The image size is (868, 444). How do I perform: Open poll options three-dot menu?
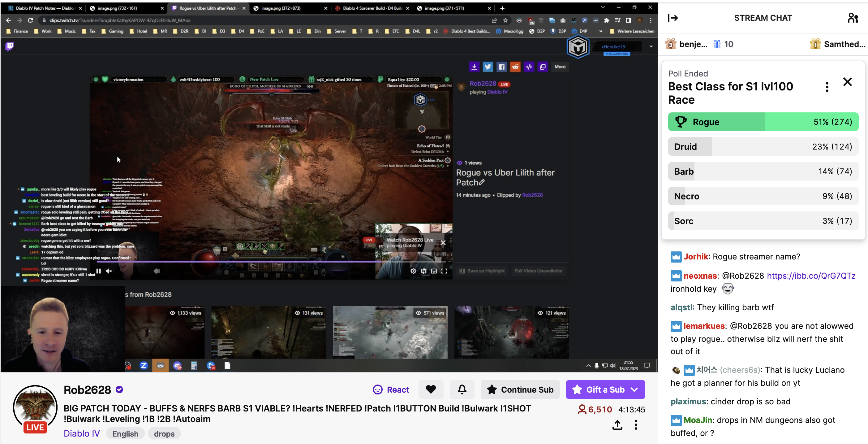coord(827,87)
